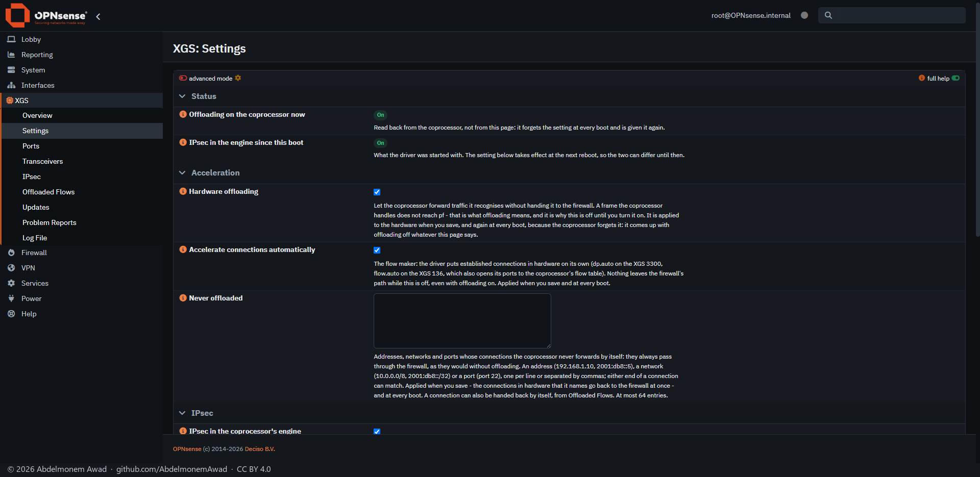Open Lobby via its laptop icon

(x=11, y=39)
